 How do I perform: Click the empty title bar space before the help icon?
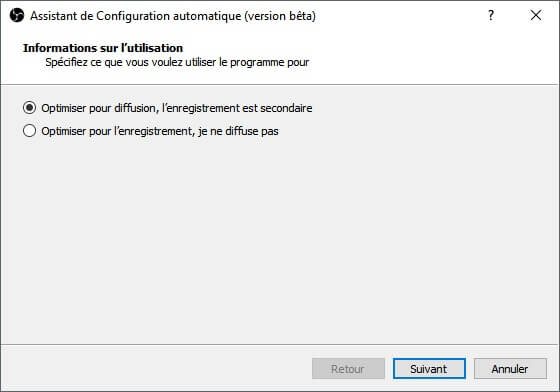[x=398, y=16]
